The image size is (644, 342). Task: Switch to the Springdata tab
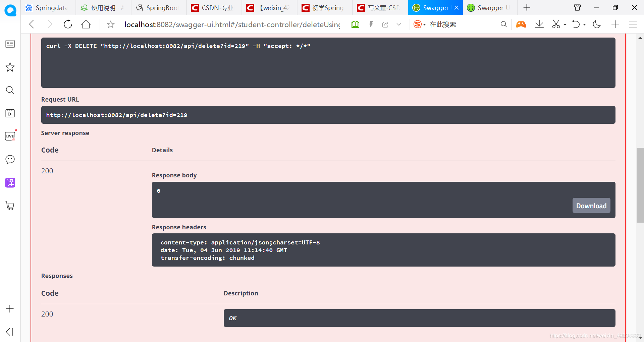coord(48,7)
